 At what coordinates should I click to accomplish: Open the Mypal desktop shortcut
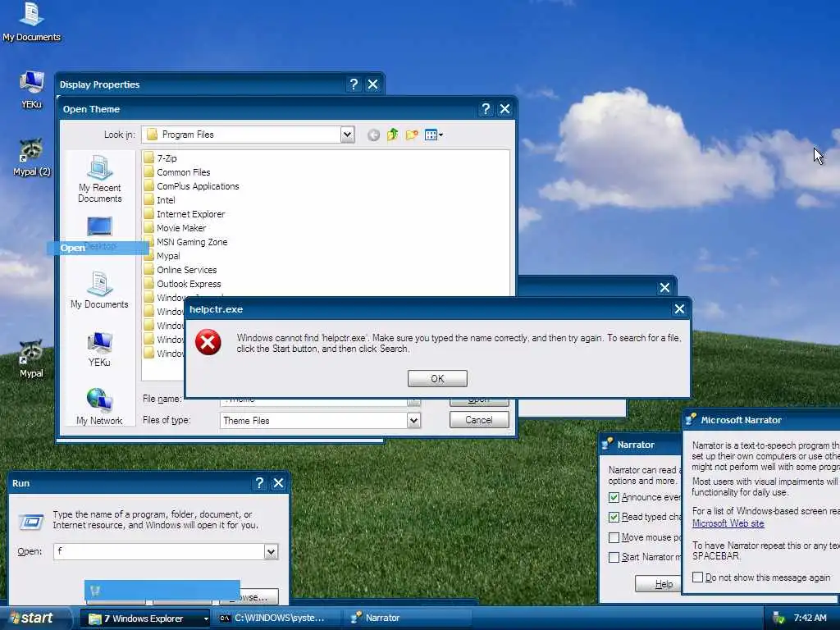pos(31,359)
